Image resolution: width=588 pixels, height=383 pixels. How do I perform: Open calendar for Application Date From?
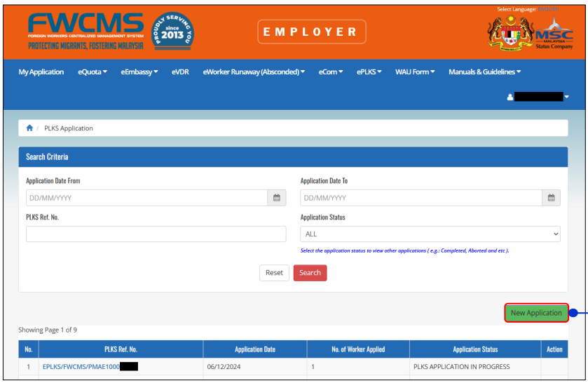coord(277,198)
